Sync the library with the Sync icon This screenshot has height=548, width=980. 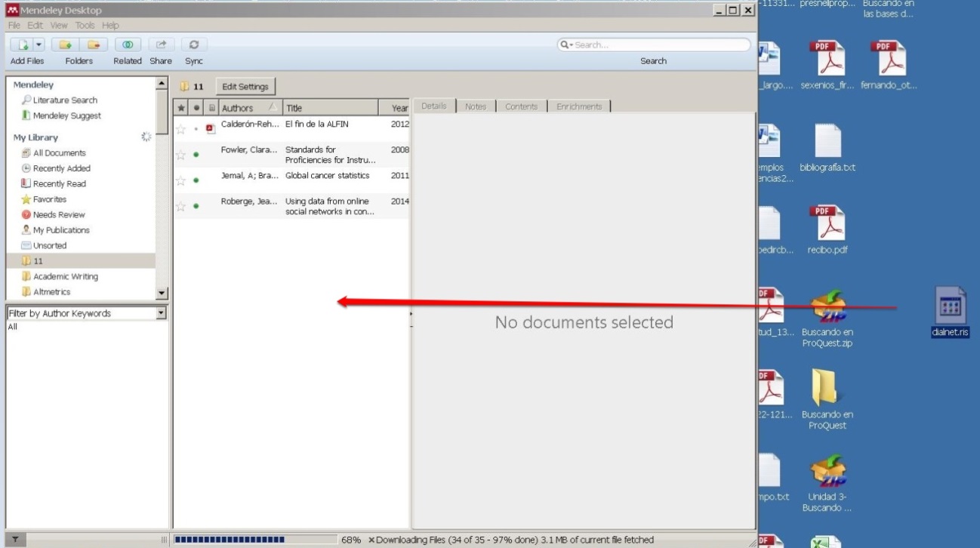pyautogui.click(x=194, y=45)
